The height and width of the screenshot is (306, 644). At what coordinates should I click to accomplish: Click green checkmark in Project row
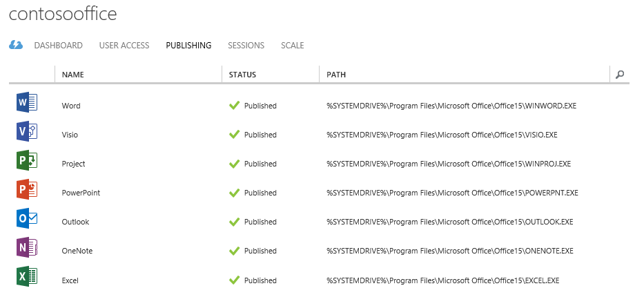pos(234,164)
